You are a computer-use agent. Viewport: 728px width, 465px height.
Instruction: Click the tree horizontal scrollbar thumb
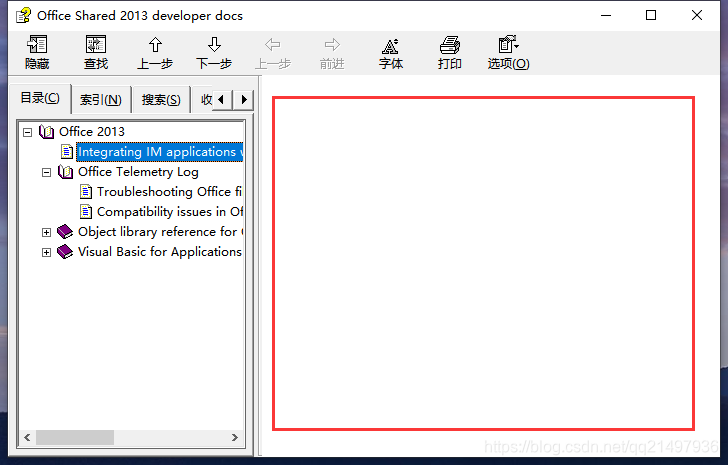coord(75,437)
